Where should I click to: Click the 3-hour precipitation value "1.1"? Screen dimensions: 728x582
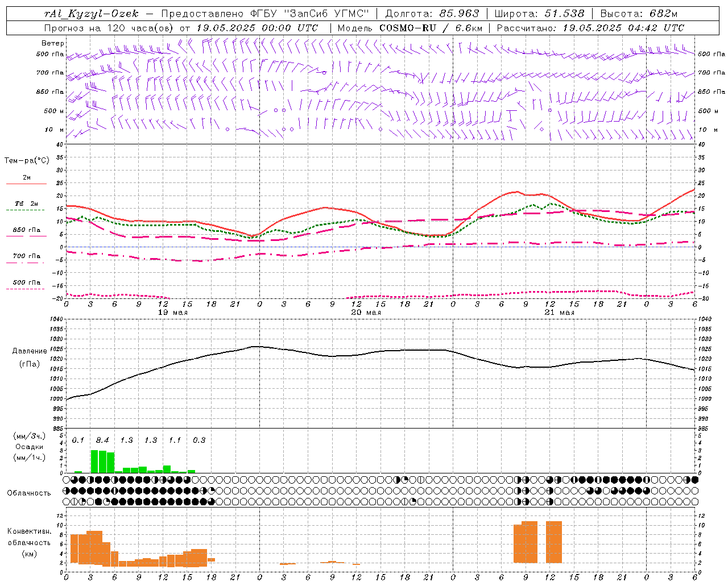[175, 440]
